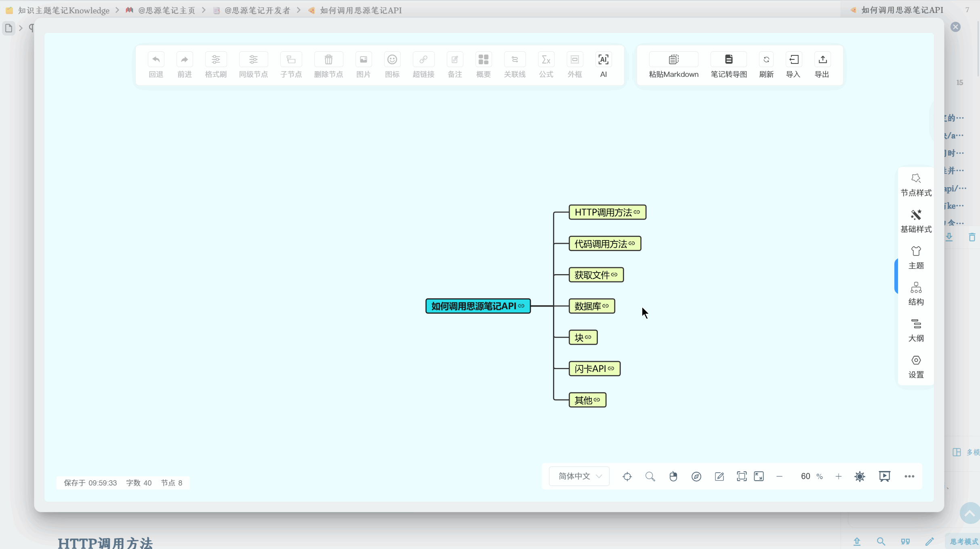
Task: Toggle read-only edit mode icon
Action: tap(719, 476)
